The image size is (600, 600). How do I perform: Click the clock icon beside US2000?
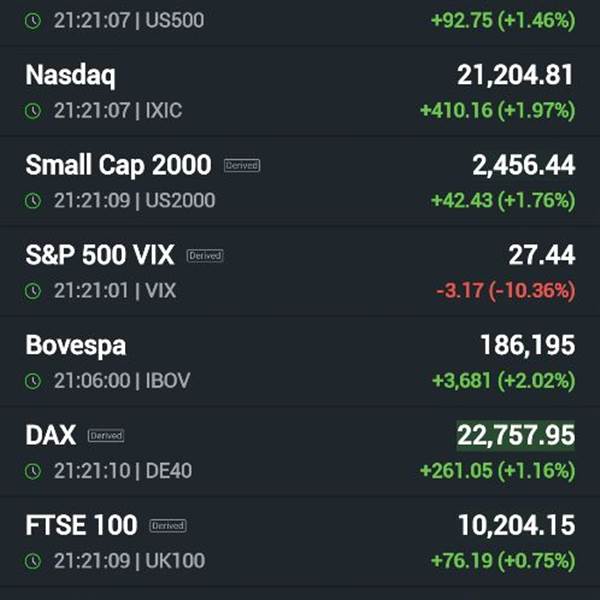pos(33,201)
